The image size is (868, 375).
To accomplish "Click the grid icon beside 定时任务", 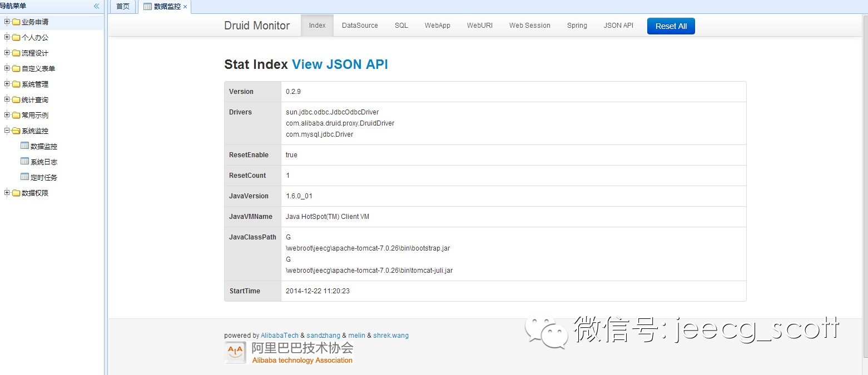I will click(x=24, y=177).
